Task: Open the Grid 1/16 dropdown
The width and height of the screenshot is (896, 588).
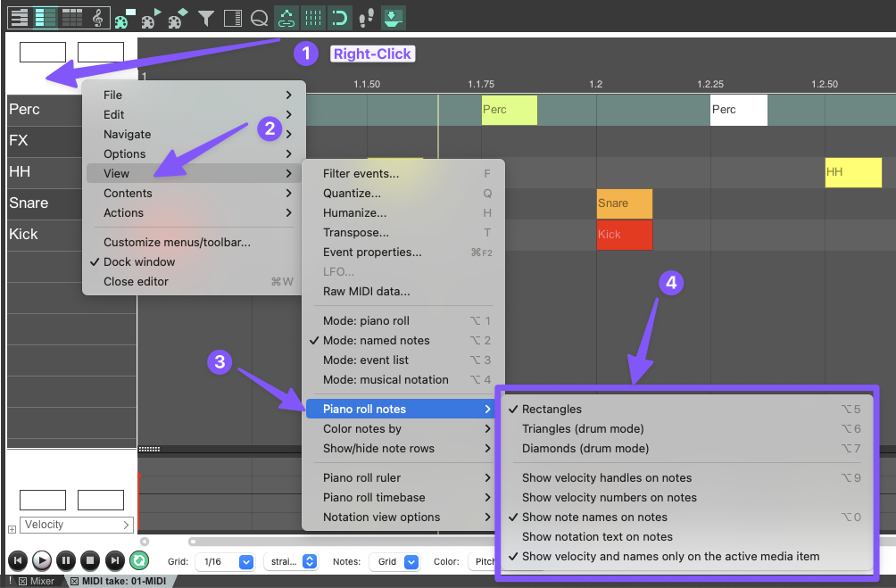Action: pos(223,561)
